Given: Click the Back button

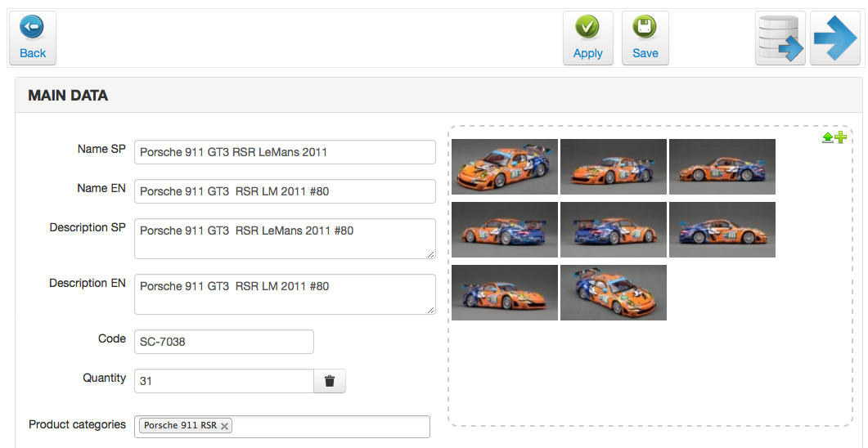Looking at the screenshot, I should (x=33, y=38).
